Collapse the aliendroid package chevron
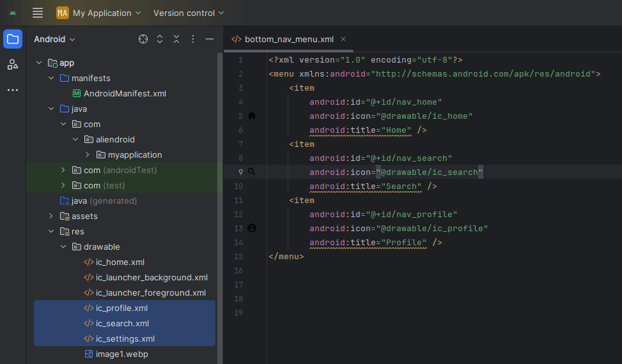622x364 pixels. tap(76, 139)
